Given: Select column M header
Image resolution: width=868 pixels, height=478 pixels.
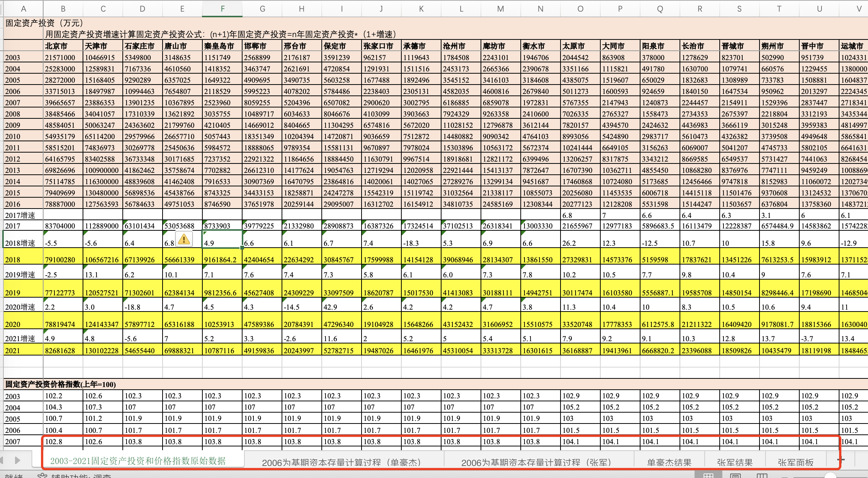Looking at the screenshot, I should [500, 9].
